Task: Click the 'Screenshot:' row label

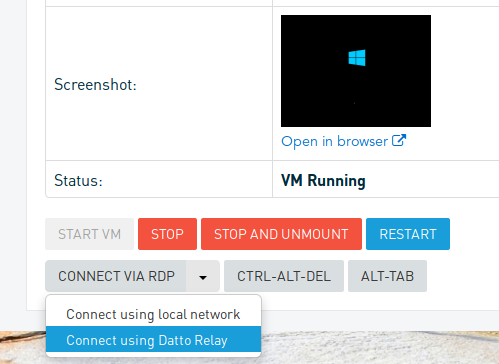Action: click(x=95, y=84)
